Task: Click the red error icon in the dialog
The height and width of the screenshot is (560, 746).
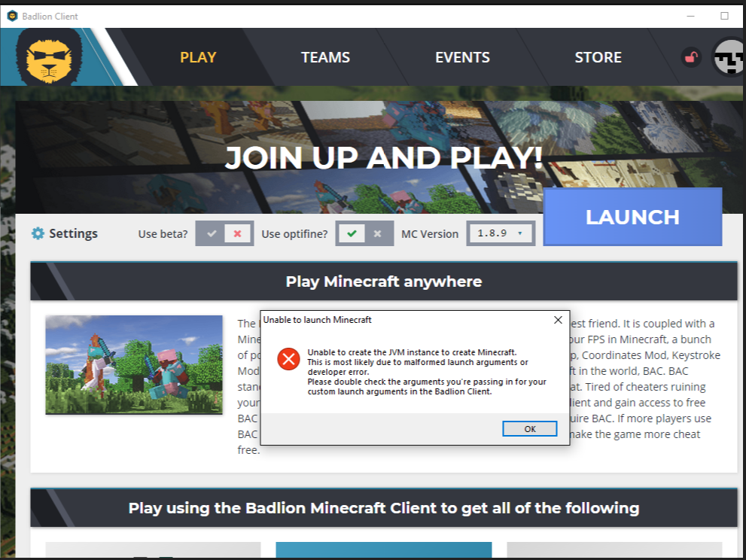Action: (288, 359)
